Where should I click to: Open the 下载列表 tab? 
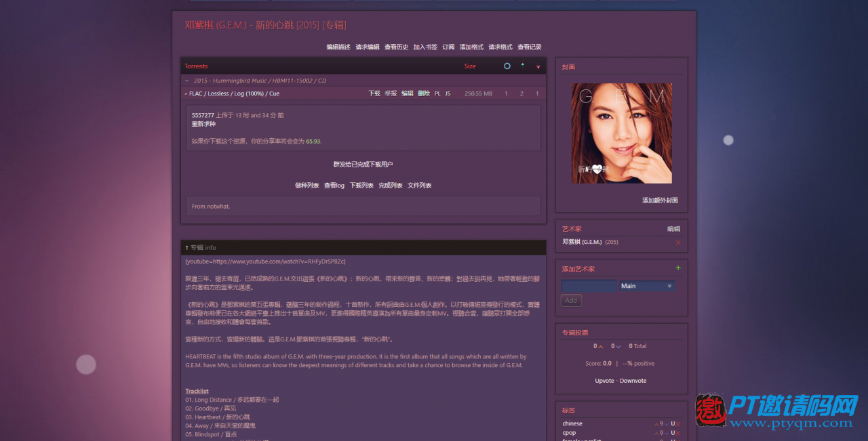pyautogui.click(x=361, y=186)
